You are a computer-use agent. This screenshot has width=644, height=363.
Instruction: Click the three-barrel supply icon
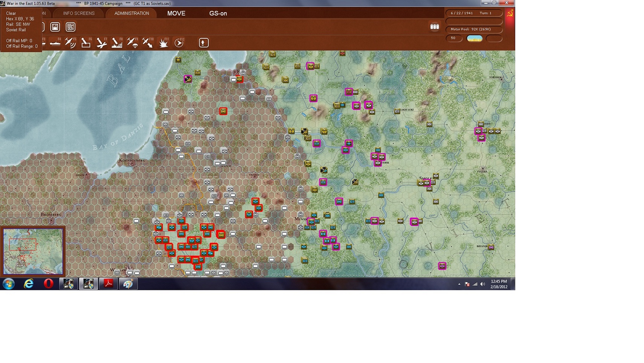click(435, 27)
